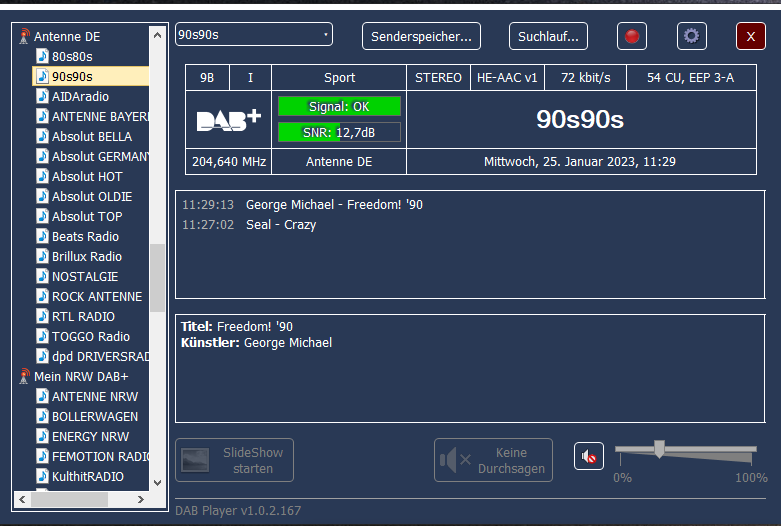Start Suchlauf station scan
The image size is (781, 526).
click(548, 36)
